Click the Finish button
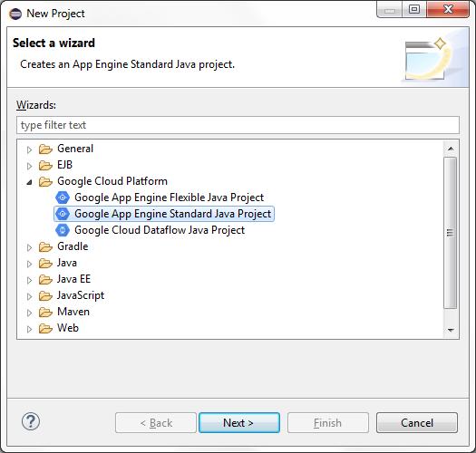476x453 pixels. pyautogui.click(x=328, y=422)
